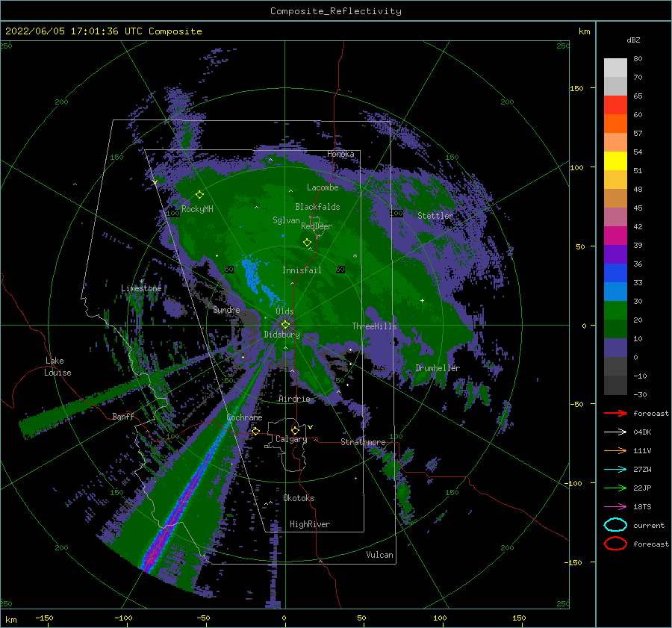Click the red forecast ellipse icon
Viewport: 672px width, 628px height.
tap(615, 544)
